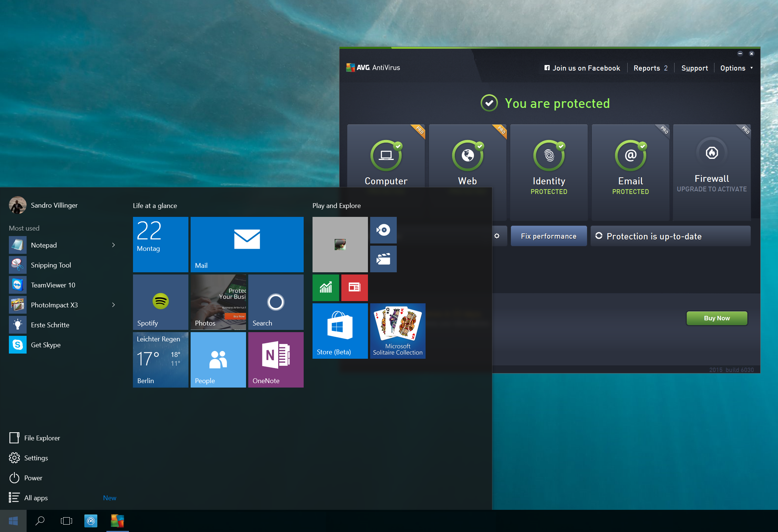Open the gray avatar tile in Play and Explore
The width and height of the screenshot is (778, 532).
click(340, 245)
